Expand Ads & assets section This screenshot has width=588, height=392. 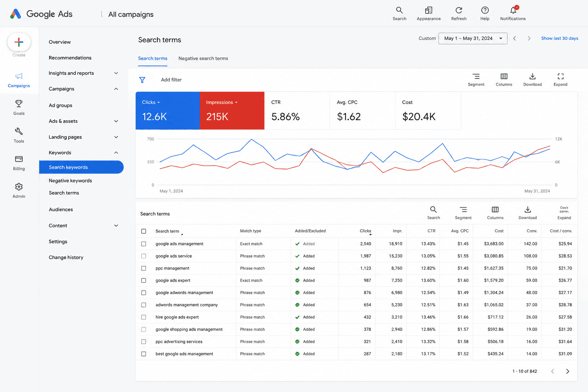point(116,121)
